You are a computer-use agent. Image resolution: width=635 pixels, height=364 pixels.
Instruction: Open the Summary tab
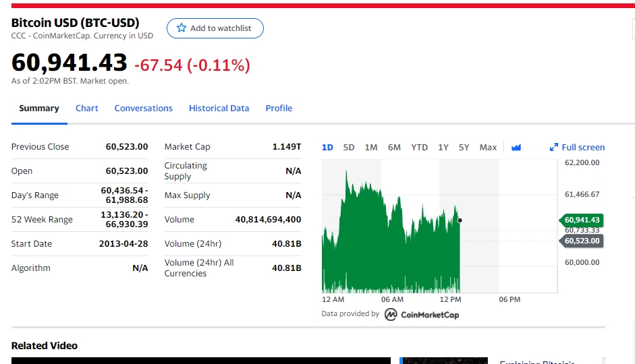coord(39,108)
